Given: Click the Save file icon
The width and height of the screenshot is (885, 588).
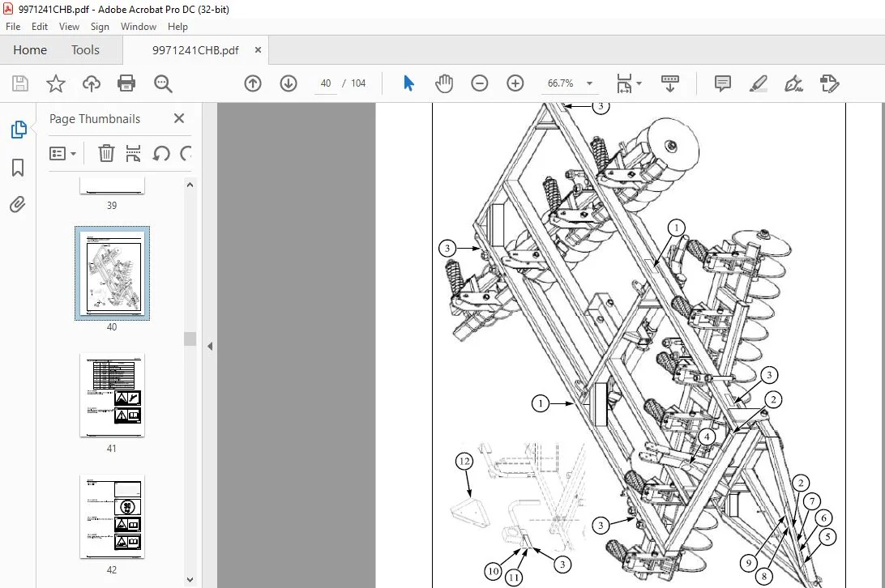Looking at the screenshot, I should [20, 83].
